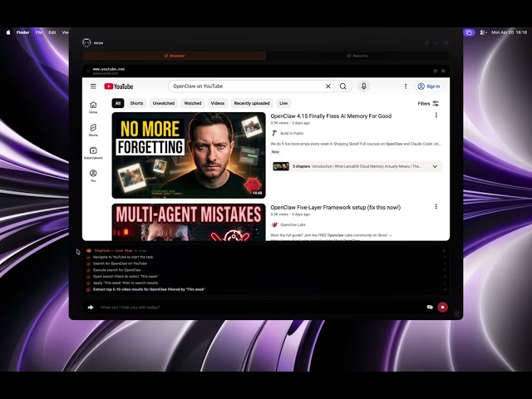Click the Sign in button
The image size is (532, 399).
[x=430, y=86]
